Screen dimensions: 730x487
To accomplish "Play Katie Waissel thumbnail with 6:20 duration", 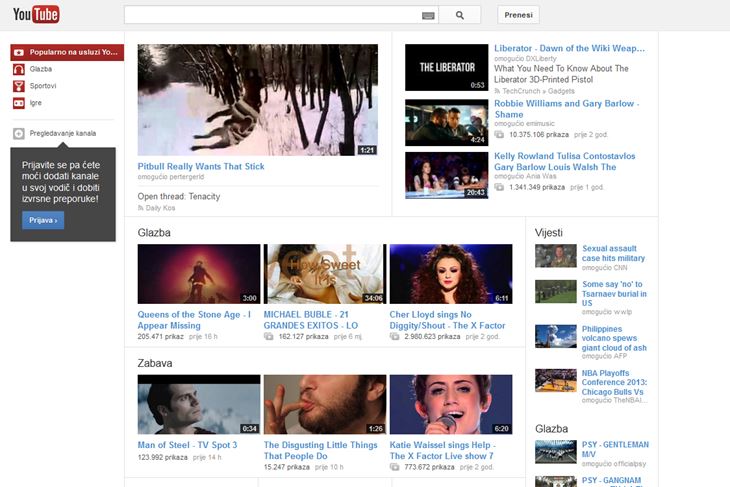I will pyautogui.click(x=451, y=404).
